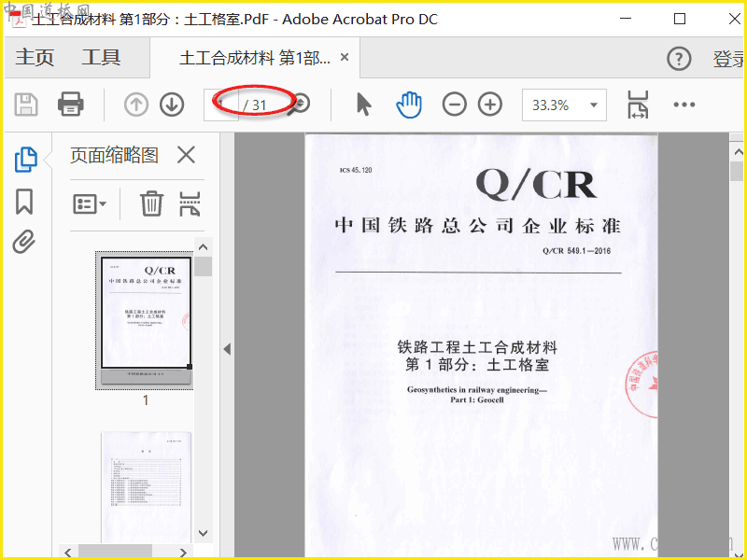This screenshot has height=560, width=747.
Task: Open the 33.3% zoom level dropdown
Action: [564, 105]
